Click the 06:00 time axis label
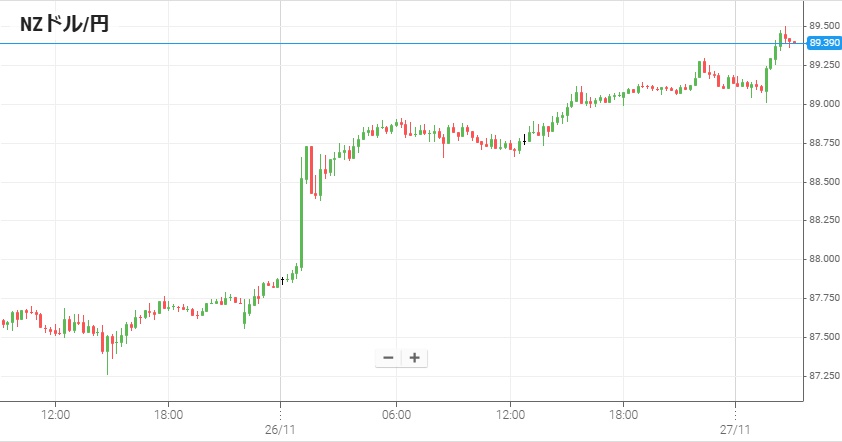842x442 pixels. click(x=397, y=413)
